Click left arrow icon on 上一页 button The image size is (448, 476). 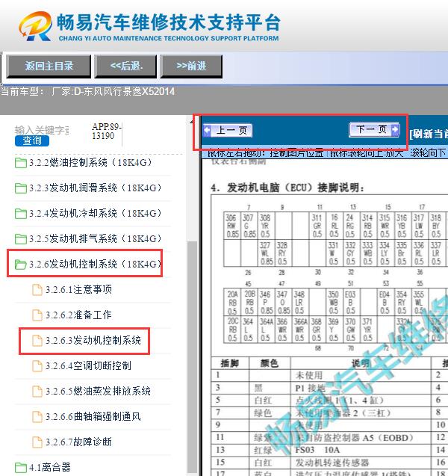click(207, 131)
